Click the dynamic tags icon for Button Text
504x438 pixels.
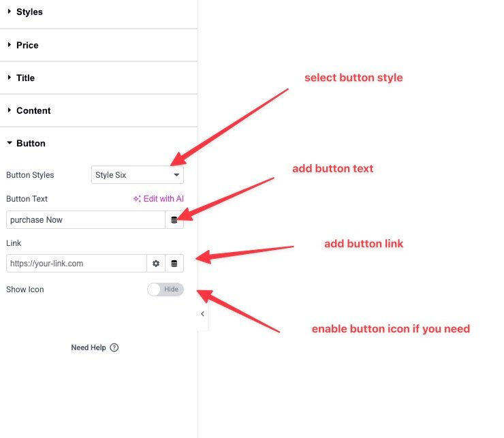pos(174,219)
